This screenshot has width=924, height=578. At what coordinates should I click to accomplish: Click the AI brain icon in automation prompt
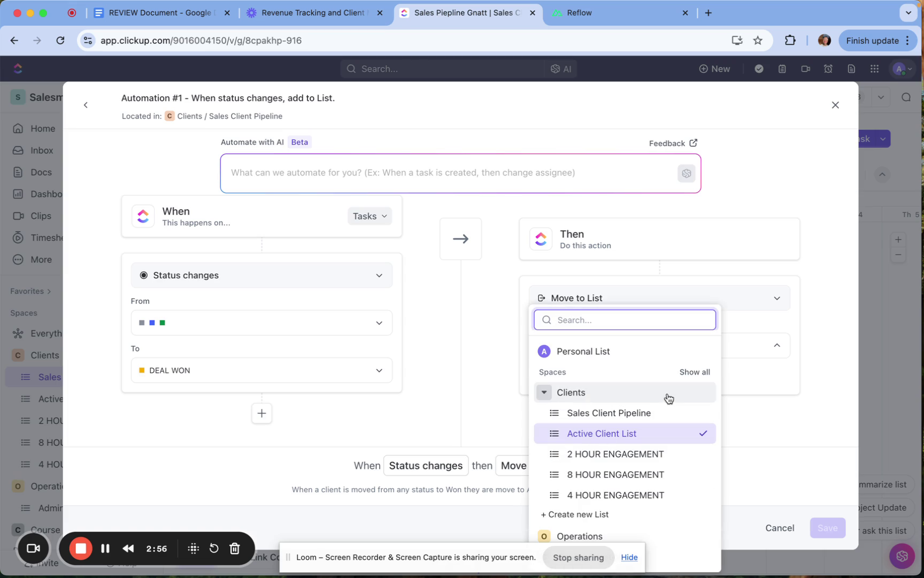[x=686, y=173]
